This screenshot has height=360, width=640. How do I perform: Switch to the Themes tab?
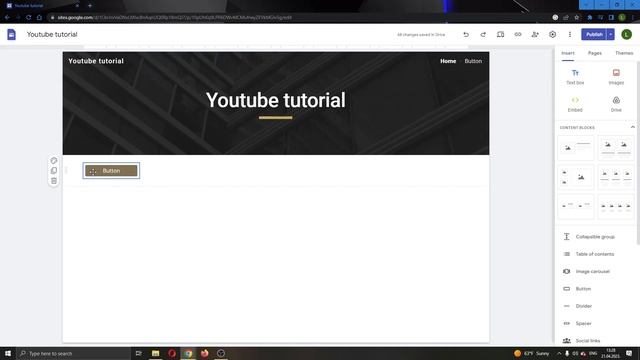pos(624,53)
